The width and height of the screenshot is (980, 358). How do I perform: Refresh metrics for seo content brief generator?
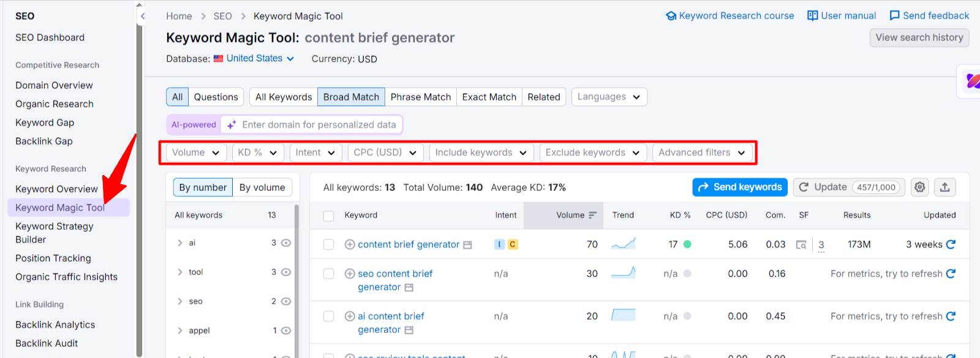point(951,274)
